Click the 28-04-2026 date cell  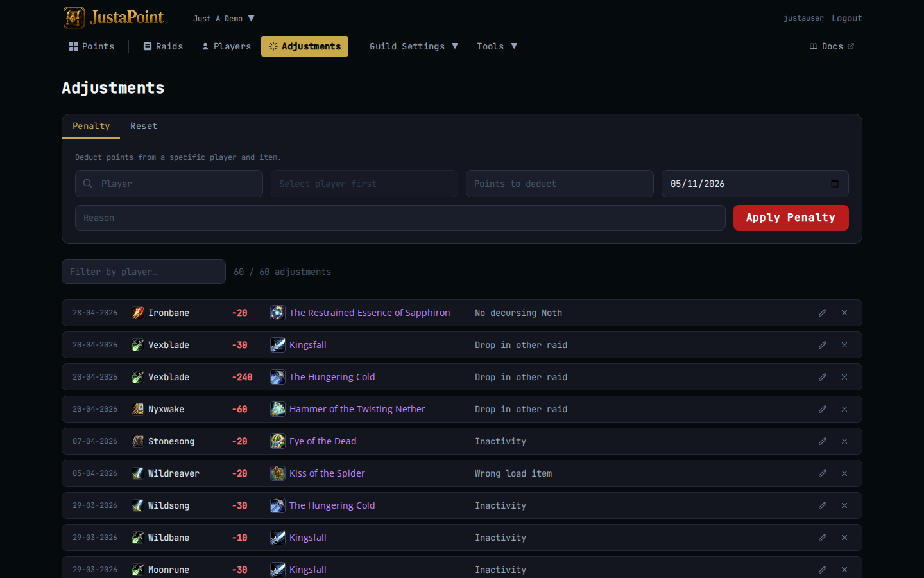click(x=95, y=313)
